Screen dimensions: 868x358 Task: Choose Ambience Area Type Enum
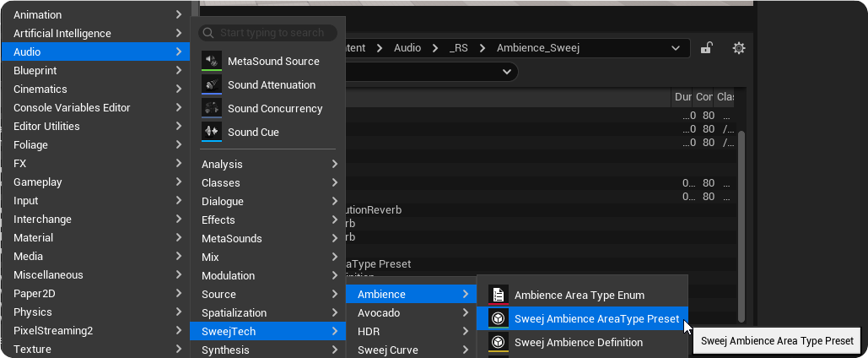582,295
